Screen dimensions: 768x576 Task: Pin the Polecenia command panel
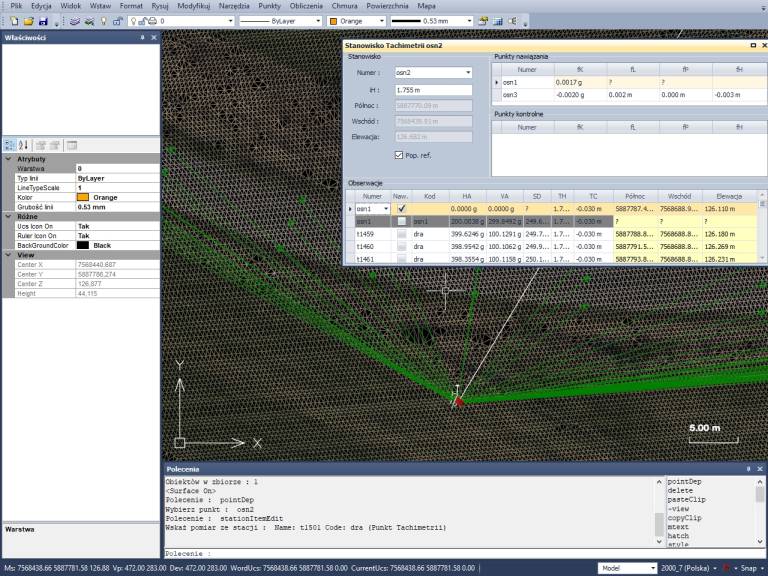(745, 468)
